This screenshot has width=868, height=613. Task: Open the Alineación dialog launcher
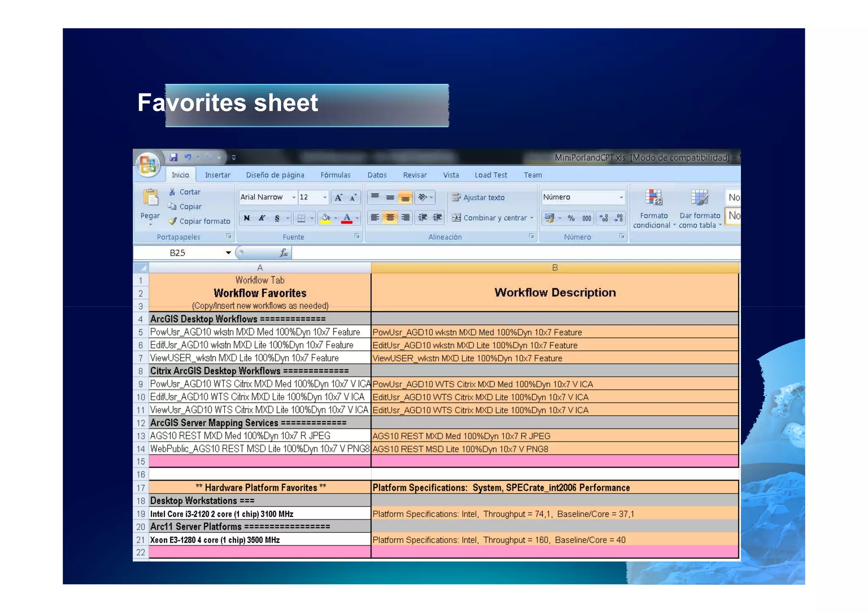(531, 236)
